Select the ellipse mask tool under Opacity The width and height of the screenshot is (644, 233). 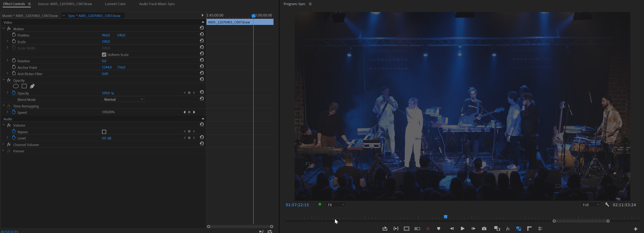coord(16,86)
